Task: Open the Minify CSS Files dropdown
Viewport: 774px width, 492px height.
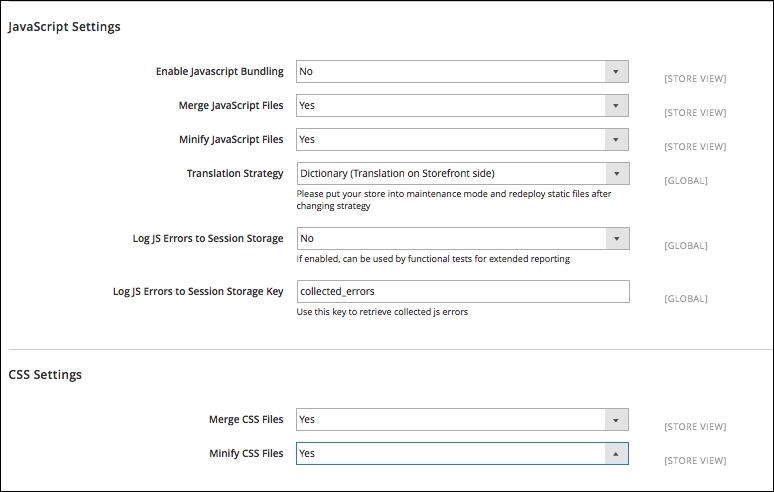Action: pyautogui.click(x=462, y=454)
